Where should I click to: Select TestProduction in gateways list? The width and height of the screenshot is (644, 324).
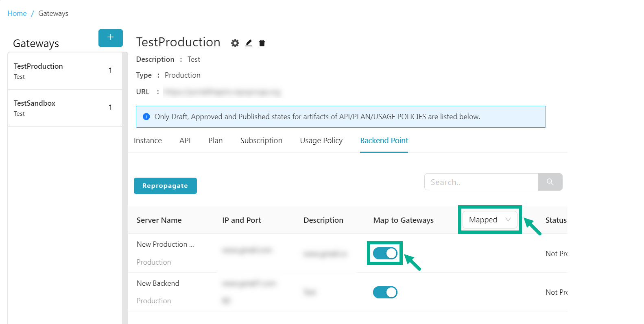pyautogui.click(x=65, y=71)
